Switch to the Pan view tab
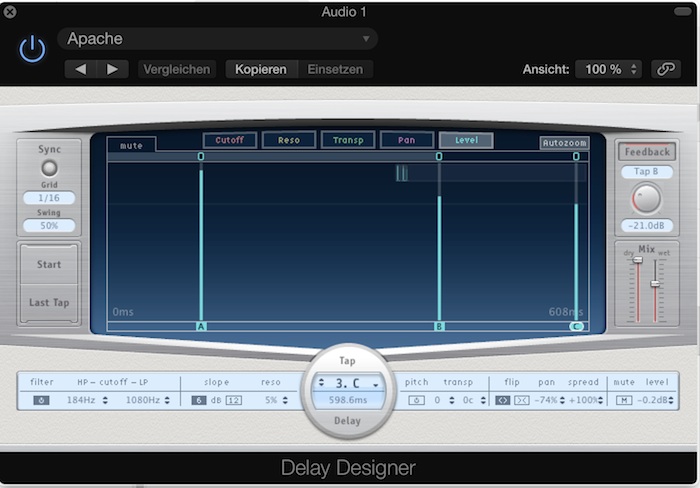 click(407, 140)
